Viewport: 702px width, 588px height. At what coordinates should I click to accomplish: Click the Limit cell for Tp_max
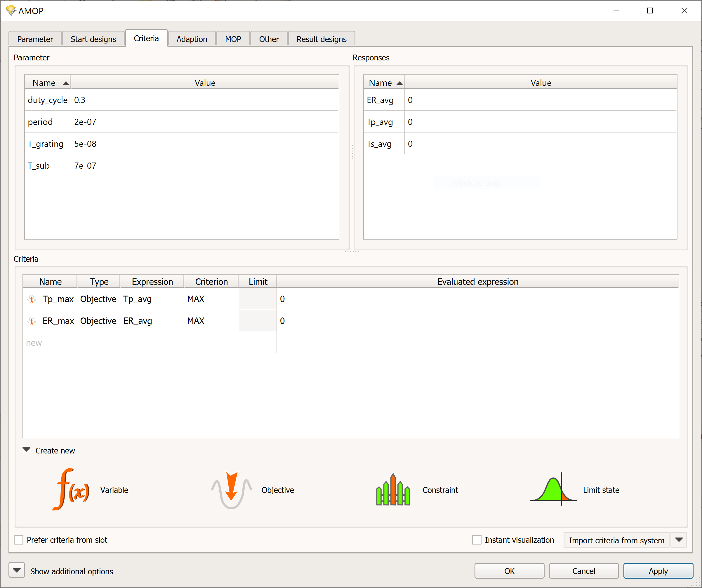click(x=257, y=299)
